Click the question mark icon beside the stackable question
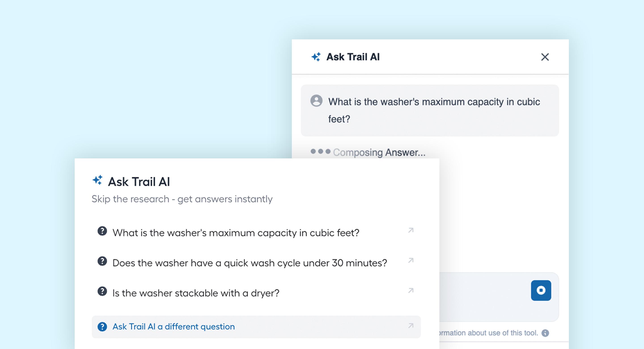This screenshot has width=644, height=349. tap(102, 291)
